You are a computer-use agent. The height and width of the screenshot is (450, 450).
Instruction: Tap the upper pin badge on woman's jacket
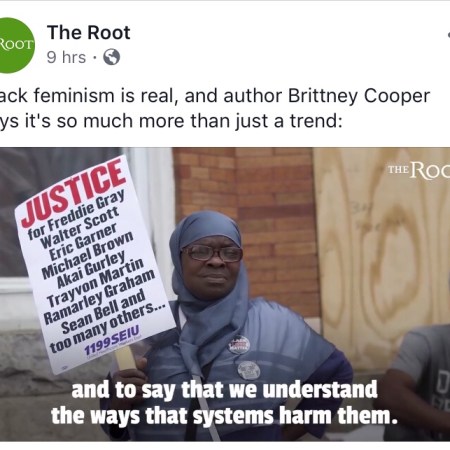point(239,344)
